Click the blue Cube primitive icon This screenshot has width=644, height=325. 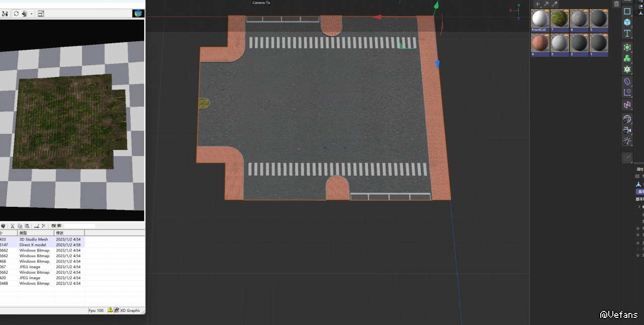627,22
